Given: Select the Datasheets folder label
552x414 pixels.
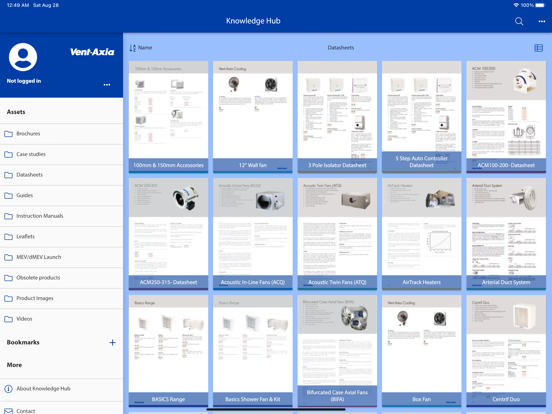Looking at the screenshot, I should tap(30, 175).
